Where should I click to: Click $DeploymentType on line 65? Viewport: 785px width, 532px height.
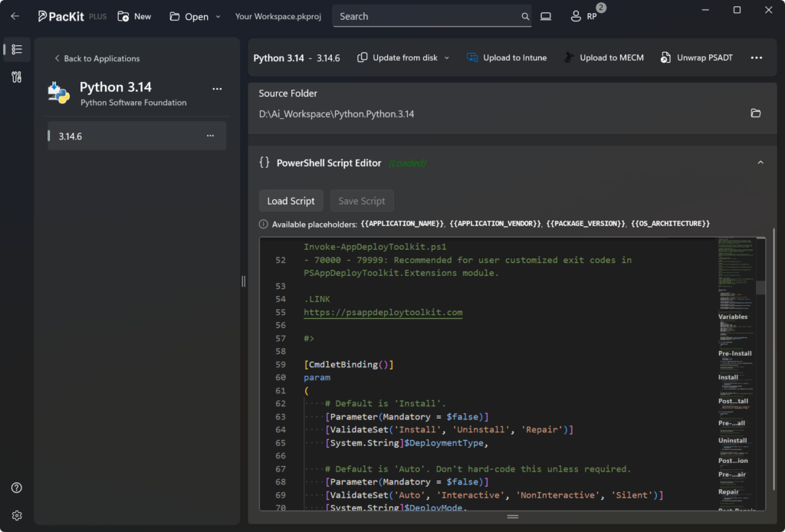(444, 443)
